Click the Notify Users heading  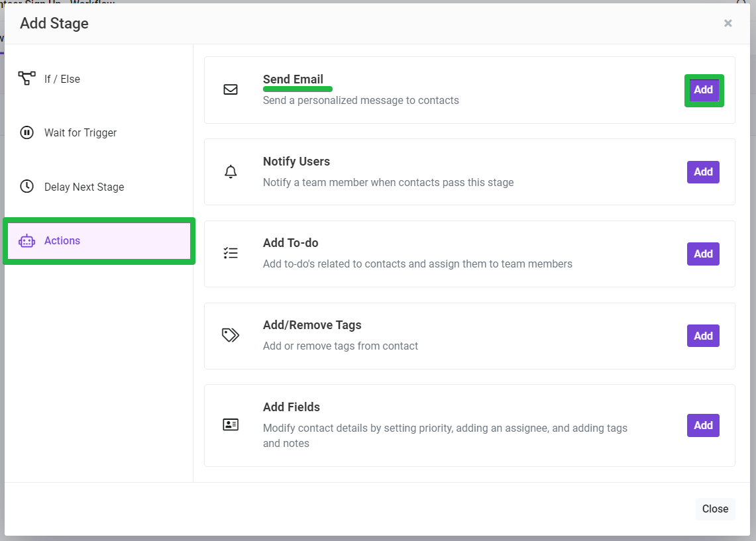coord(297,162)
